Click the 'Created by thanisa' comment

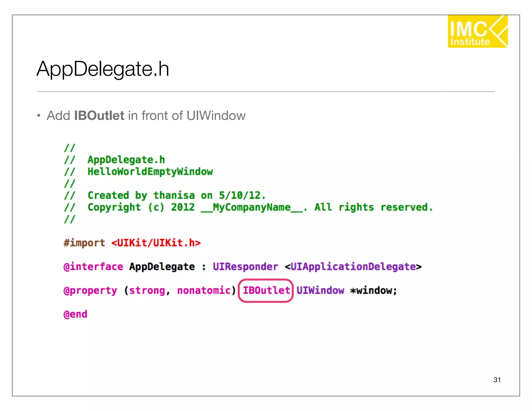(x=176, y=195)
